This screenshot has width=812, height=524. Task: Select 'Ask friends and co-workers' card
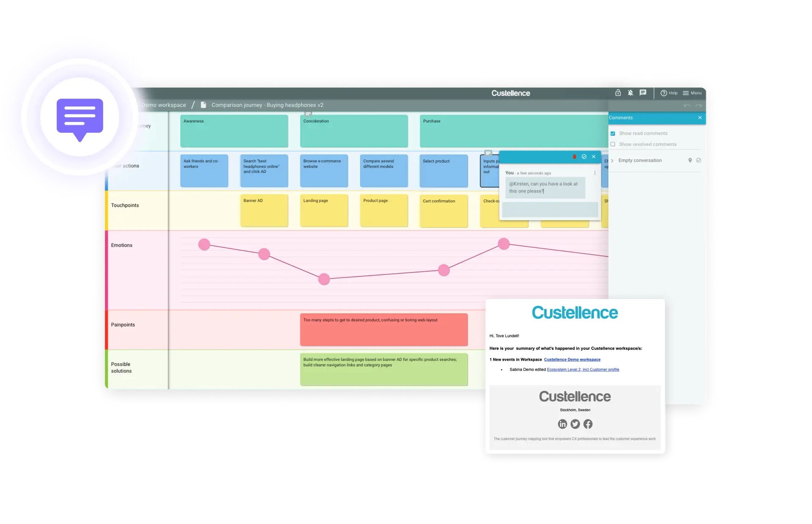pyautogui.click(x=204, y=171)
